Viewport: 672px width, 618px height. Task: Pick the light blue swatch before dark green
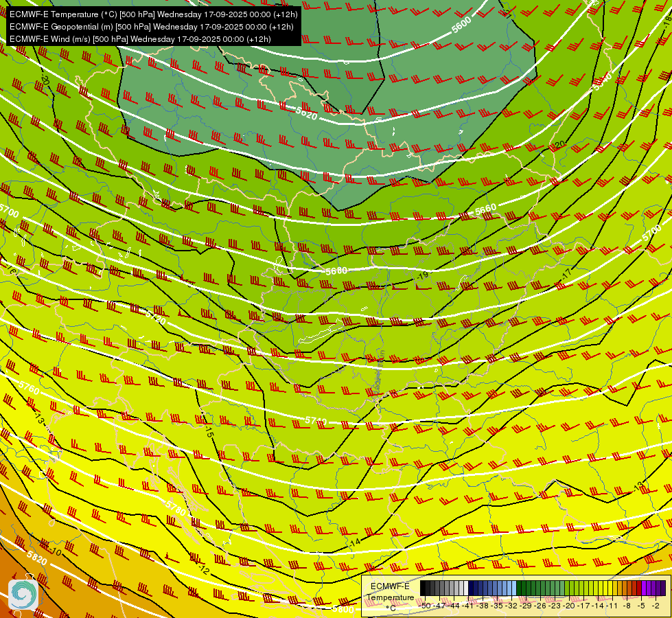(514, 588)
